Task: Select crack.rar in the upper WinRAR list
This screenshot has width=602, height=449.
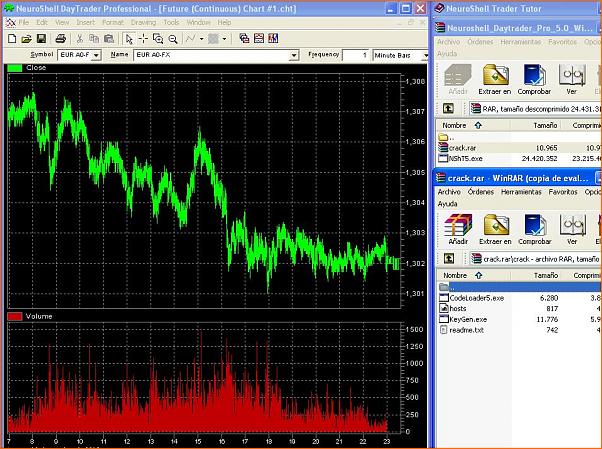Action: pos(462,148)
